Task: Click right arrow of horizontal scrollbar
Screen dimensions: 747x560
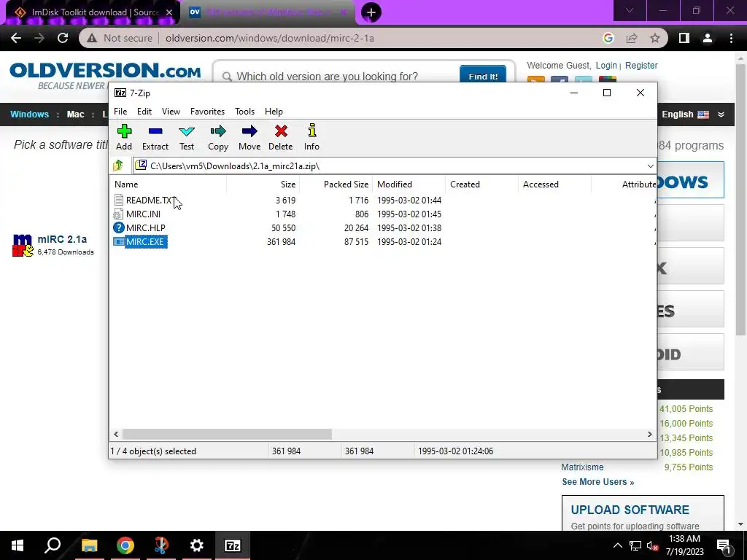Action: (650, 435)
